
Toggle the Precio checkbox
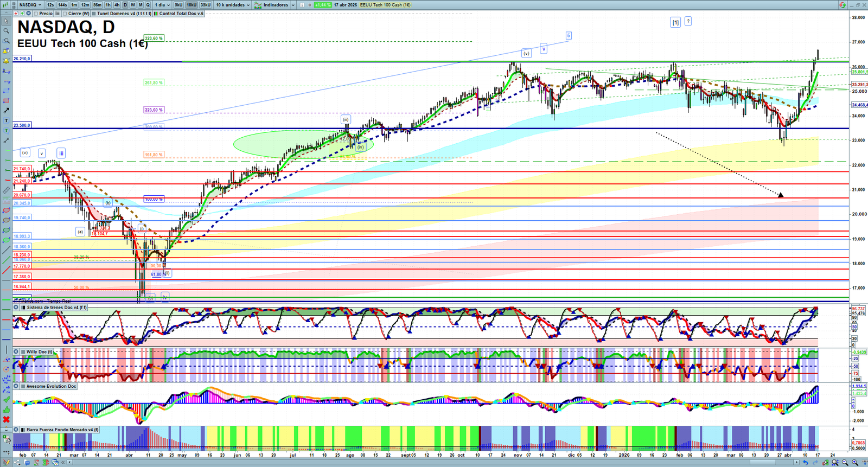[x=36, y=14]
